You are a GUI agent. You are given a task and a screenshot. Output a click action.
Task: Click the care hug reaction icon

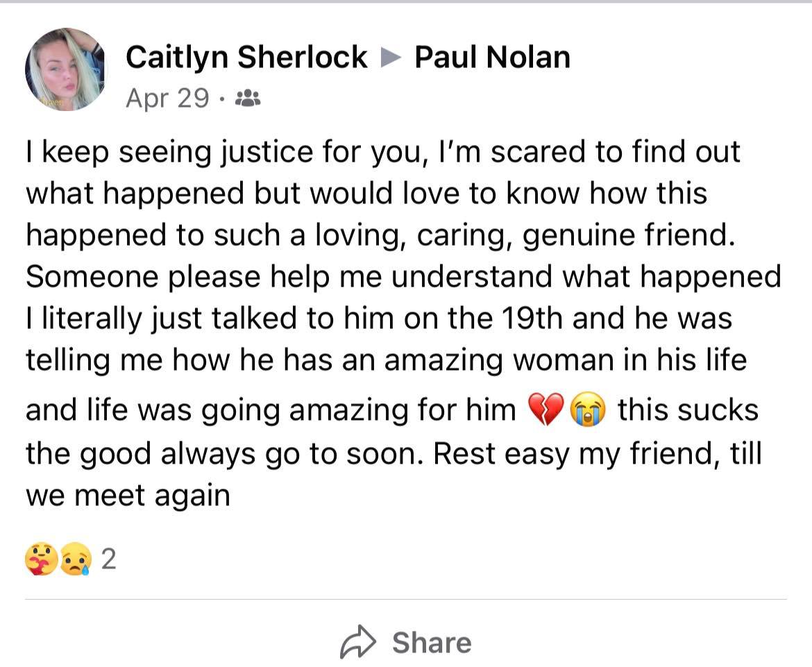click(x=41, y=559)
